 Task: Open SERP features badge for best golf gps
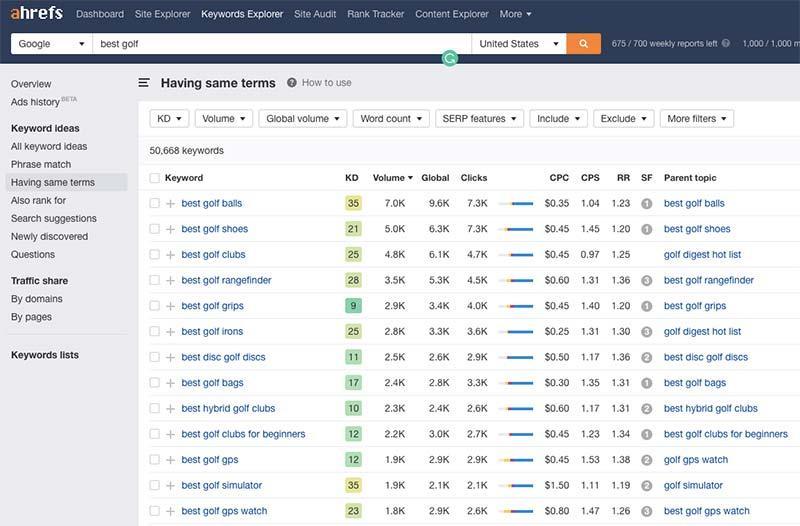click(646, 460)
